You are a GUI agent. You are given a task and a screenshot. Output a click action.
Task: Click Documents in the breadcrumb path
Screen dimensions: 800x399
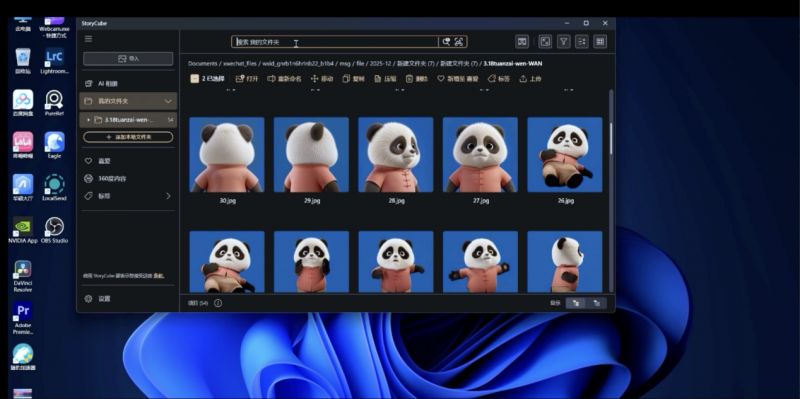[x=203, y=64]
